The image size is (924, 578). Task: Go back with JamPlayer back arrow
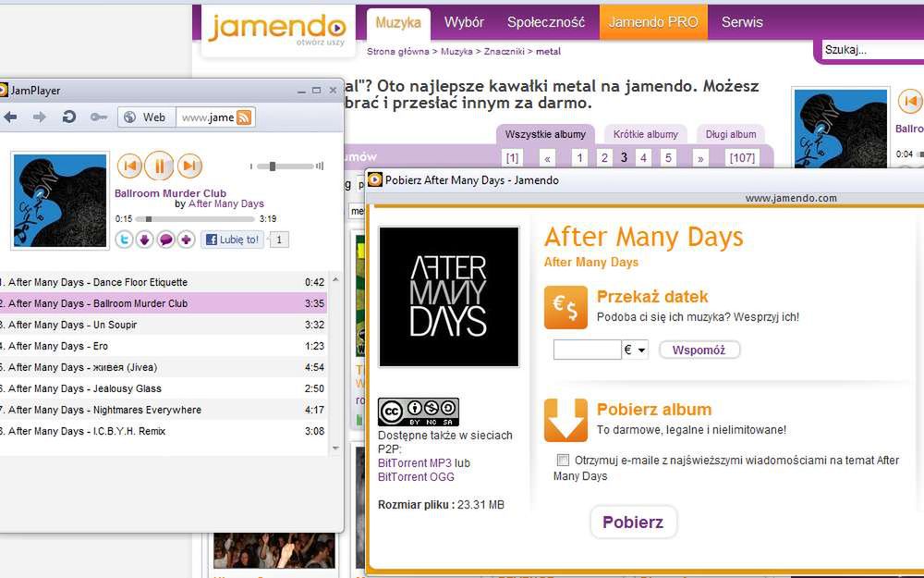[10, 117]
